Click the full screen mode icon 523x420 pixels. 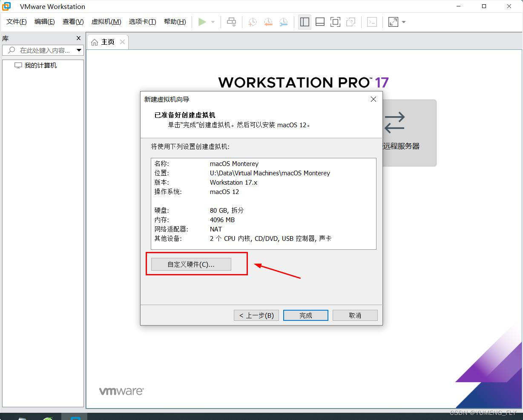tap(335, 22)
